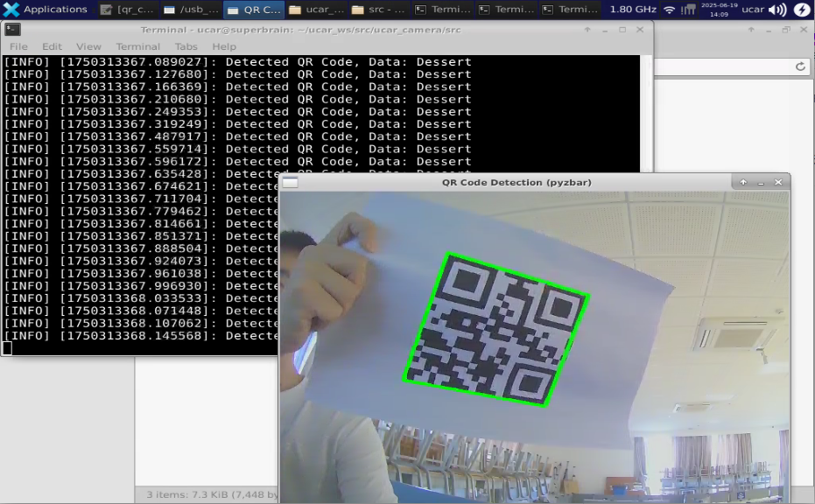Click QR Code Detection window keep-above arrow
The image size is (815, 504).
pyautogui.click(x=743, y=182)
